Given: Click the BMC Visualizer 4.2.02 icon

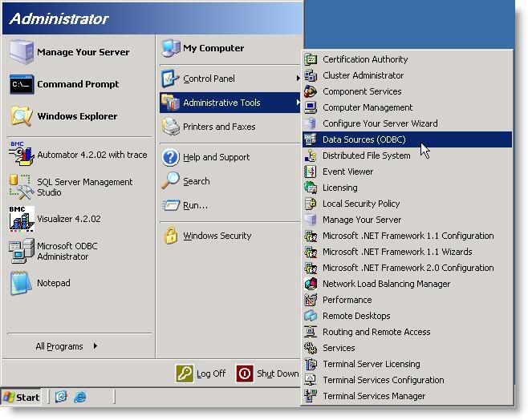Looking at the screenshot, I should pyautogui.click(x=22, y=219).
